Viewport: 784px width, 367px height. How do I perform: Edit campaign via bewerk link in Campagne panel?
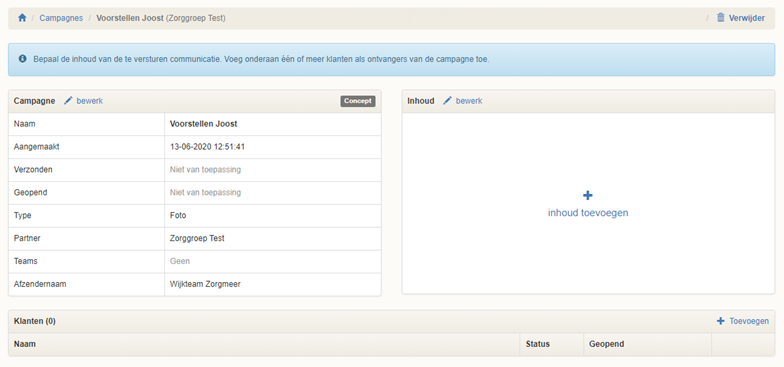90,100
